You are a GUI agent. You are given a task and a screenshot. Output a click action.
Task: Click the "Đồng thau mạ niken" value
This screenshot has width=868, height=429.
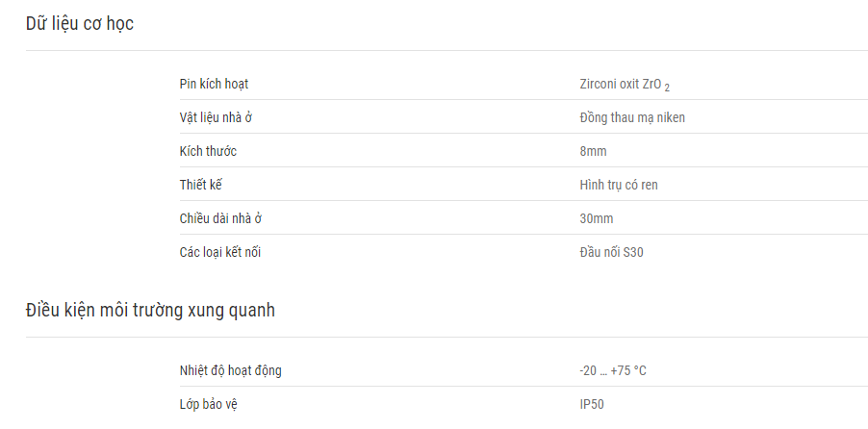(632, 118)
